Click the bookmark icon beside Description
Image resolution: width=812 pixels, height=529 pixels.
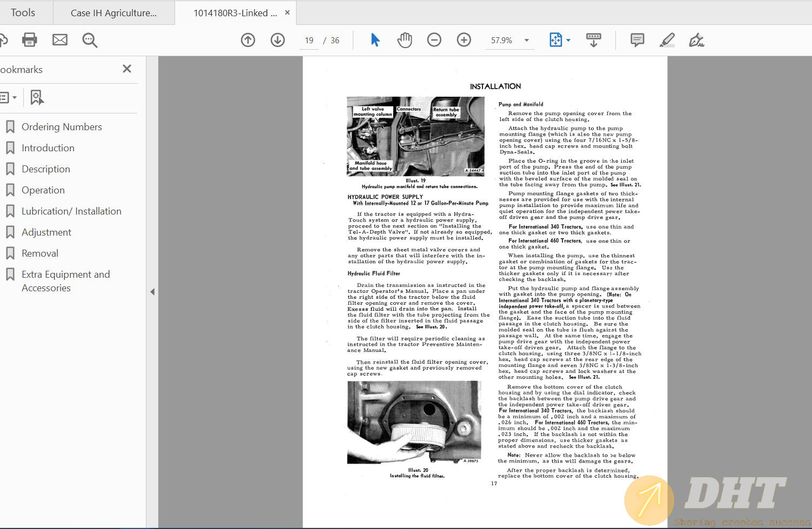pyautogui.click(x=10, y=169)
